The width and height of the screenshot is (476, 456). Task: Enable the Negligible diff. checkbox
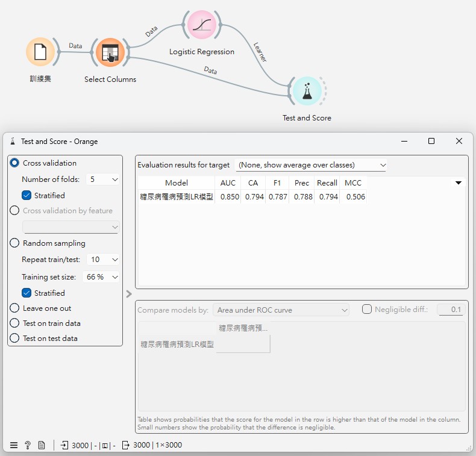(367, 310)
